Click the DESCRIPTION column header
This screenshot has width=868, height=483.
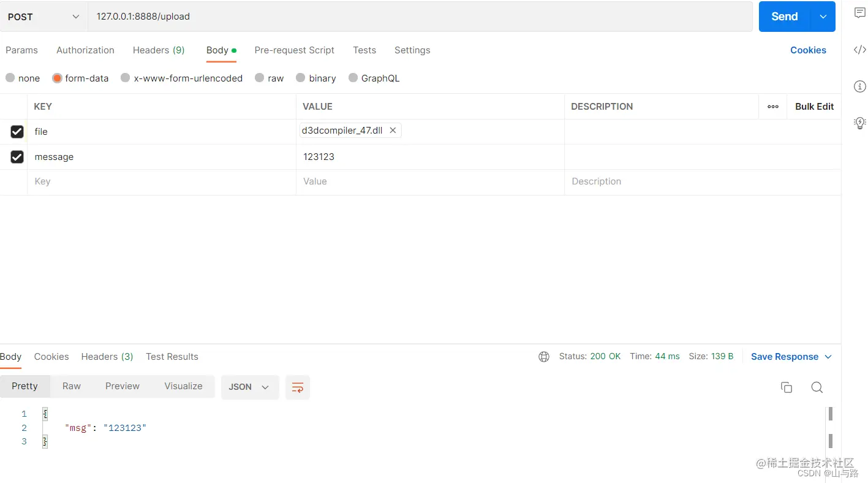[x=602, y=107]
